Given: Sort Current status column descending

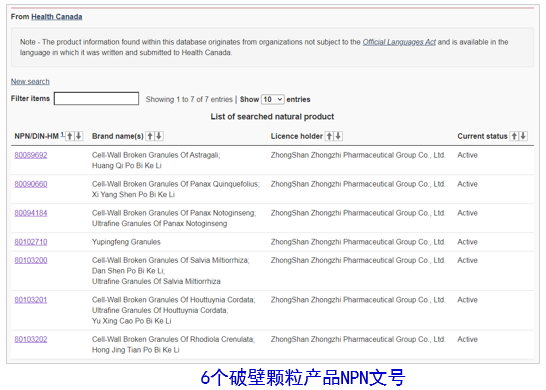Looking at the screenshot, I should (523, 136).
